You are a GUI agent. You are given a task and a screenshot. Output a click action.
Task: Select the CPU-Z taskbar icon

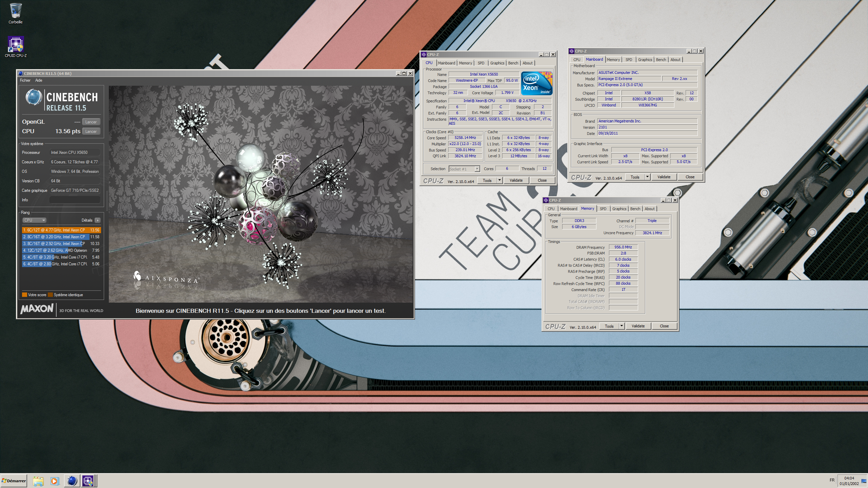point(88,481)
